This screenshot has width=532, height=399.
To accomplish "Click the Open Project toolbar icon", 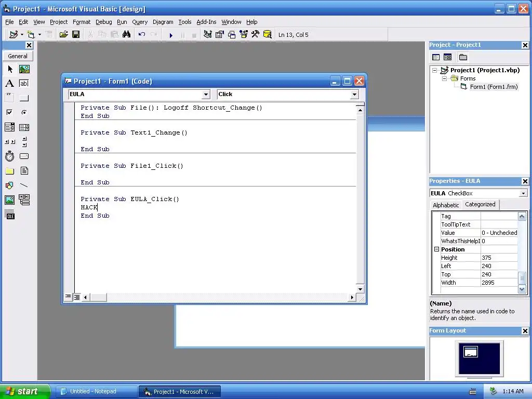I will pyautogui.click(x=63, y=34).
